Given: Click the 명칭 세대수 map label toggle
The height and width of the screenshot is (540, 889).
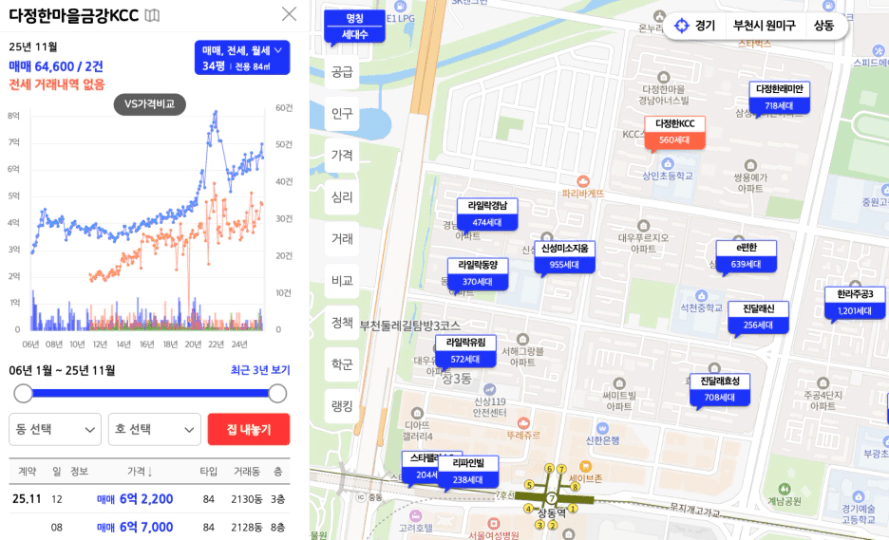Looking at the screenshot, I should point(355,26).
